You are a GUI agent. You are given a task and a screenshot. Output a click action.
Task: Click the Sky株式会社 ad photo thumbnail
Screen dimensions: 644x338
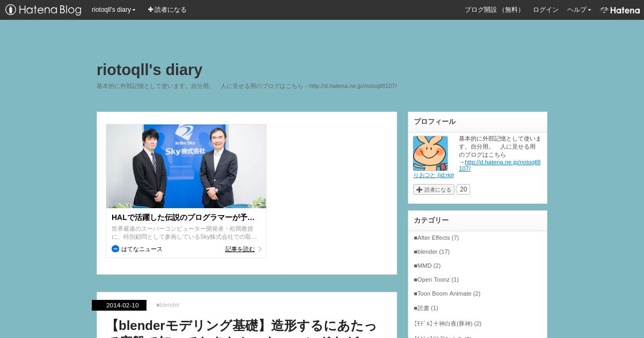[186, 166]
